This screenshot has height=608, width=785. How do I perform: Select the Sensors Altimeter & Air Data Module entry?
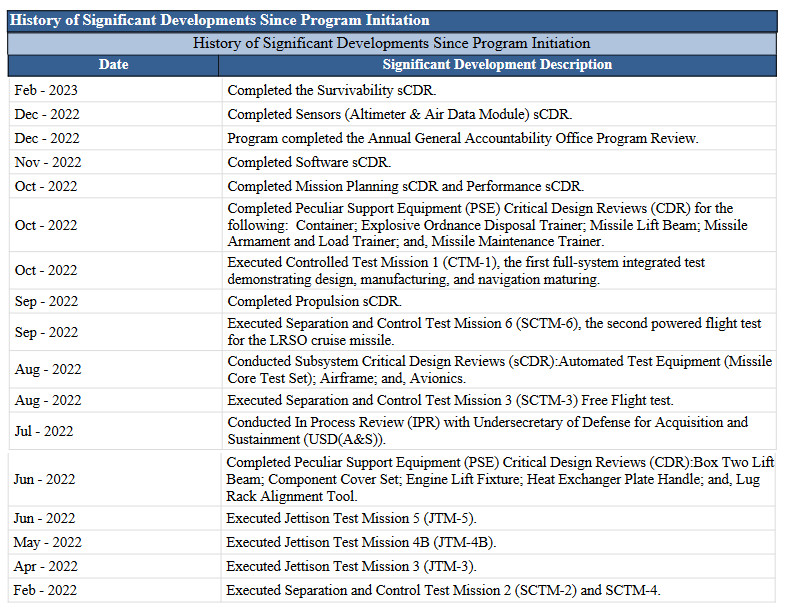(x=400, y=114)
